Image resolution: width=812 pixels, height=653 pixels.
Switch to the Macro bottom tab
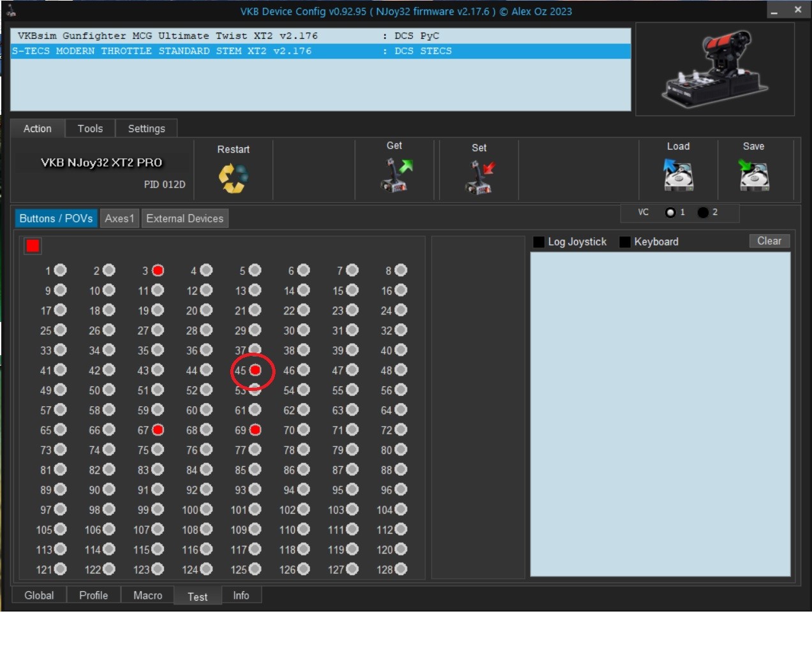coord(148,595)
